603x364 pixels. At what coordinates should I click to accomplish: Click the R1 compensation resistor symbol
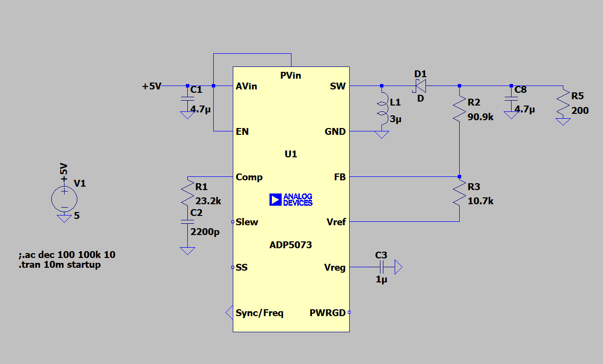pos(186,193)
